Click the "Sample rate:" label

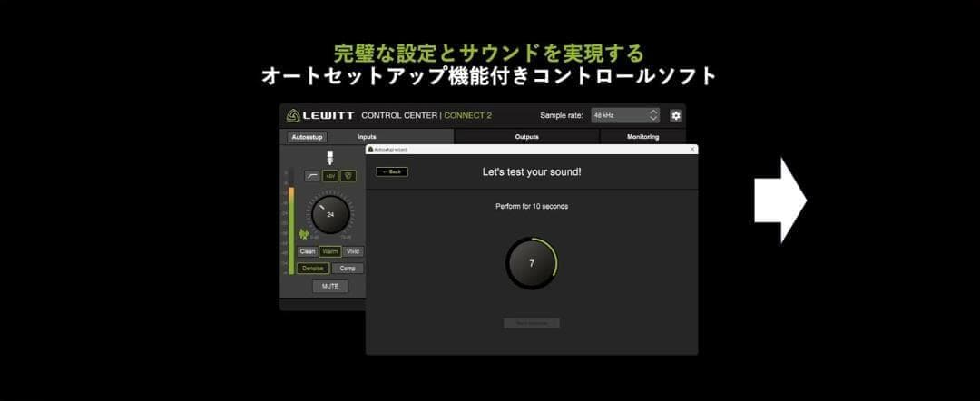tap(562, 115)
